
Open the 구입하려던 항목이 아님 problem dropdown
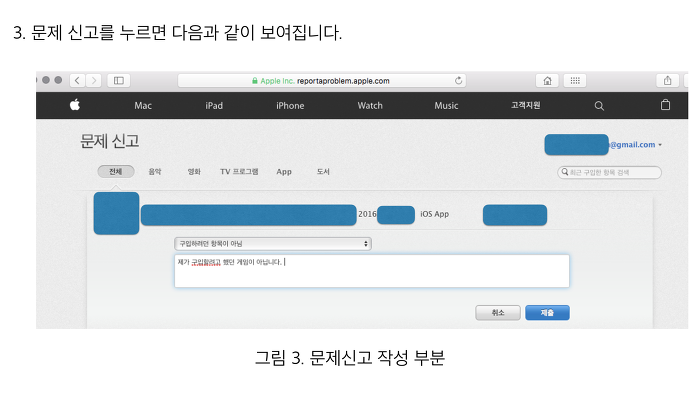tap(273, 244)
